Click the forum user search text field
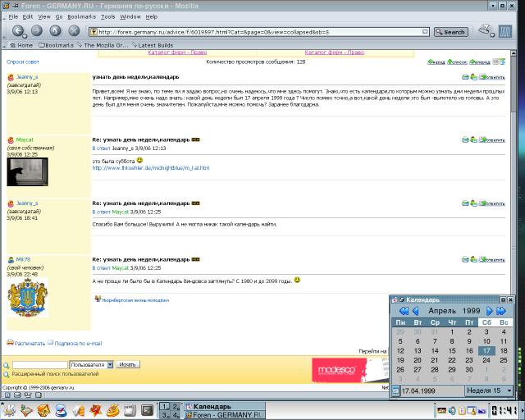 click(40, 364)
